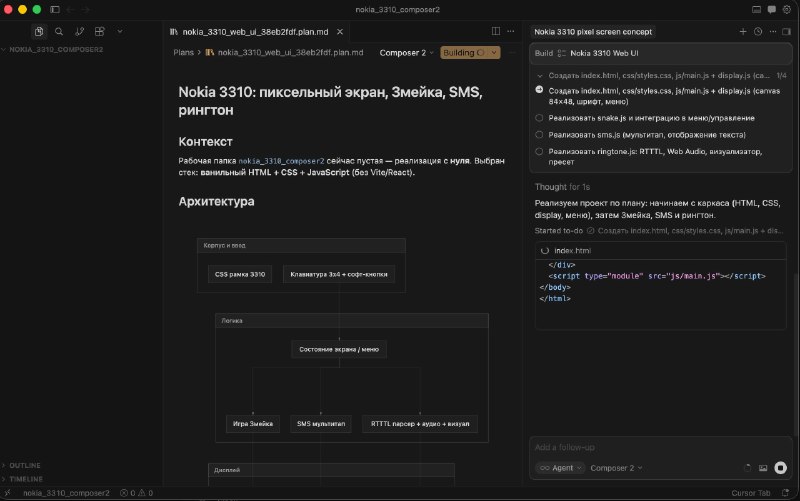
Task: Click the 'Контекст' heading
Action: 206,141
